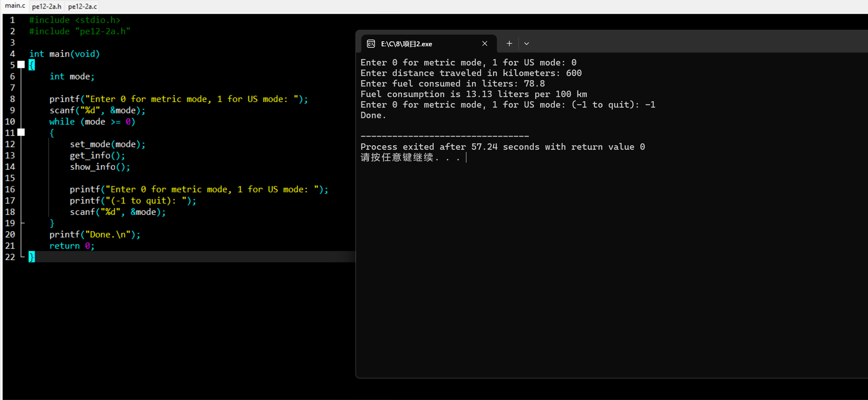Place cursor on '#include <stdio.h>' line
This screenshot has width=868, height=400.
coord(75,20)
